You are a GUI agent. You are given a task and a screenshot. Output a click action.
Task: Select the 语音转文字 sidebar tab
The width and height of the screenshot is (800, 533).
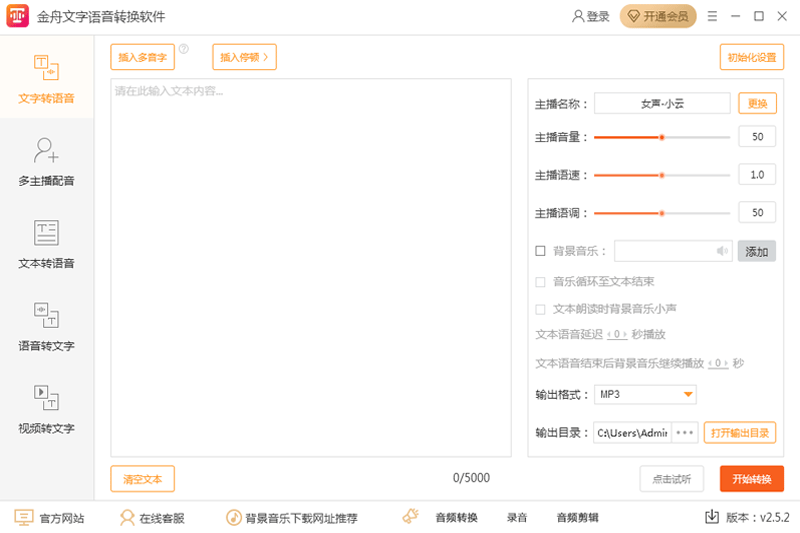click(x=46, y=328)
